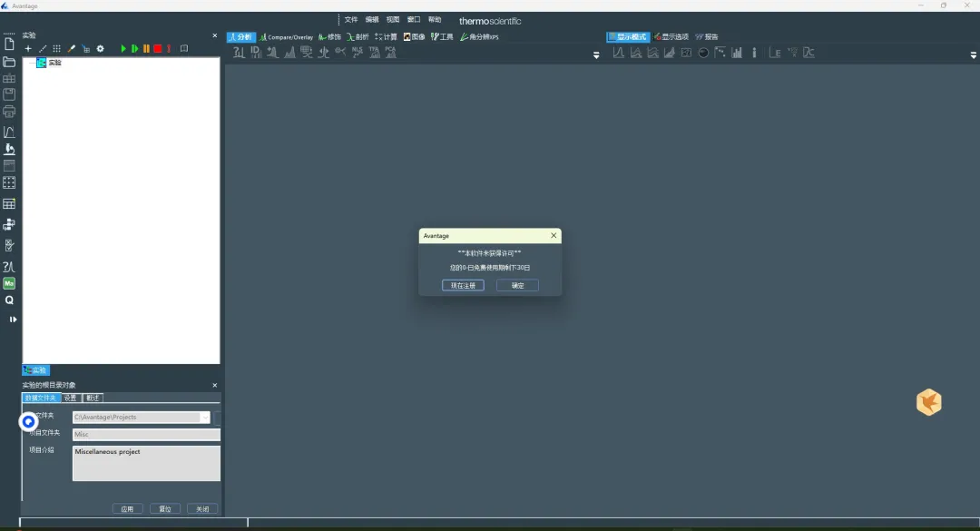Click the book icon in experiment toolbar

coord(183,49)
